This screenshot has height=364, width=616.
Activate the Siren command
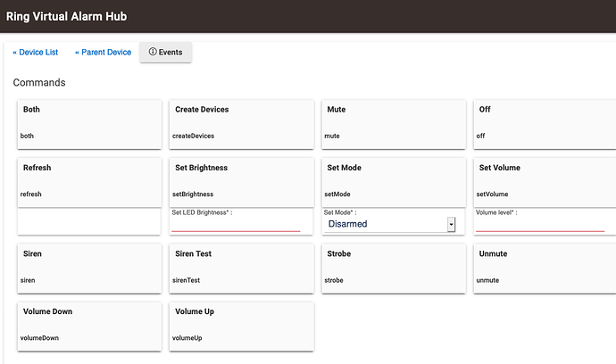point(89,269)
